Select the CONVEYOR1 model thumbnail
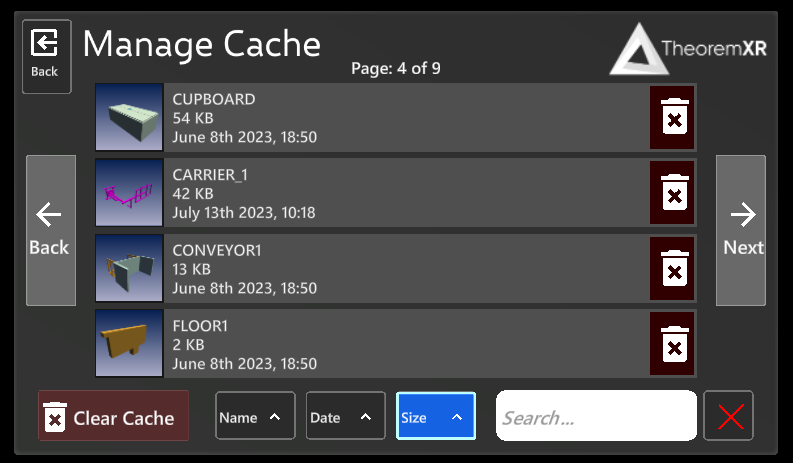This screenshot has width=793, height=463. (x=129, y=268)
